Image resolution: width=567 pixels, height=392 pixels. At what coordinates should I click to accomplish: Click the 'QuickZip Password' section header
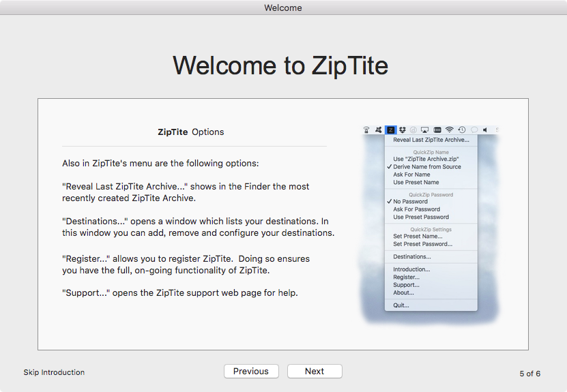431,195
